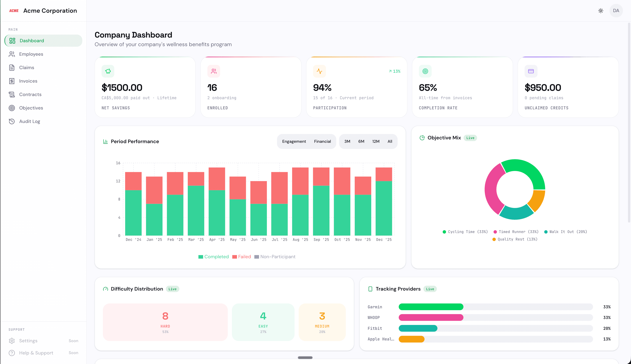Click the light mode sun icon
Screen dimensions: 631x364
point(601,10)
